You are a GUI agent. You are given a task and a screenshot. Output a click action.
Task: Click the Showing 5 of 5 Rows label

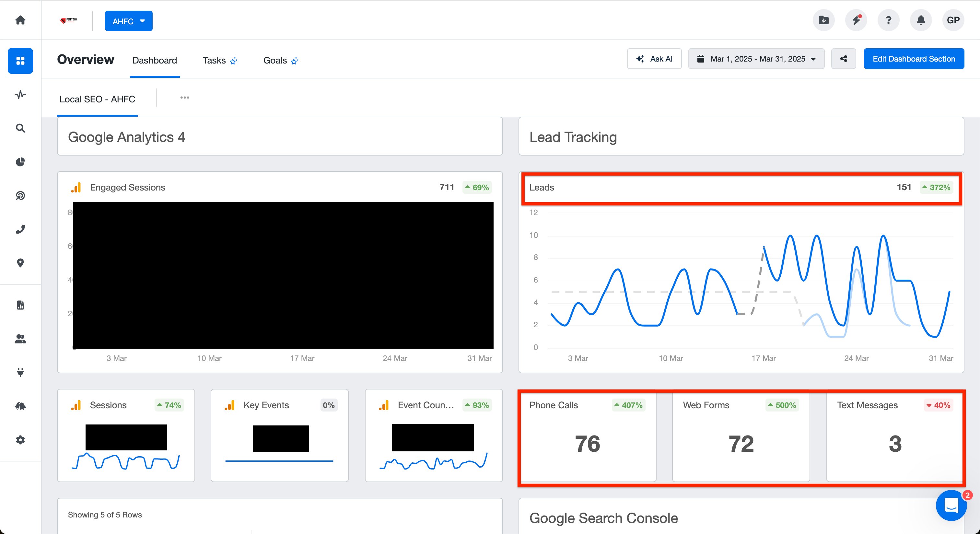point(105,515)
